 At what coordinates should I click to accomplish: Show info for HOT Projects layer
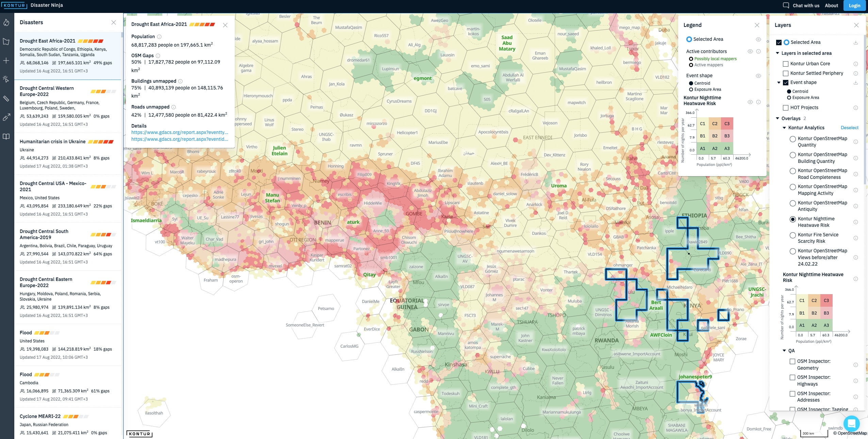(856, 108)
